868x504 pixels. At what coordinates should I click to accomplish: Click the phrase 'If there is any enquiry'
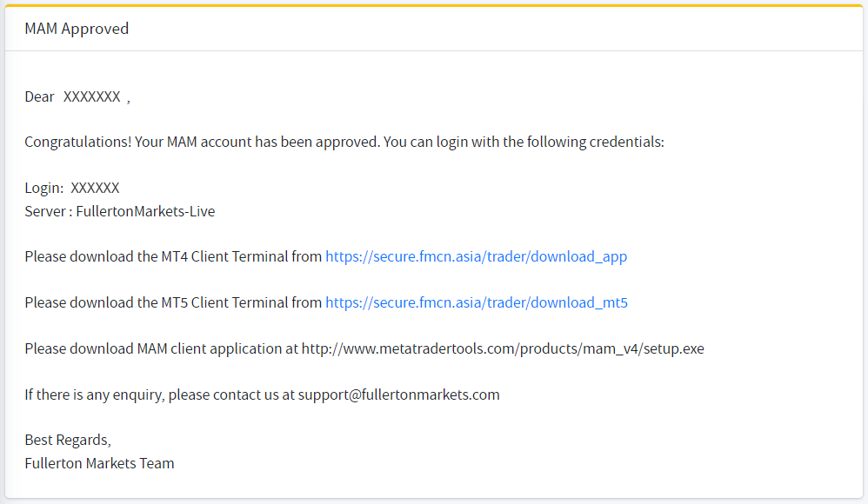[94, 395]
